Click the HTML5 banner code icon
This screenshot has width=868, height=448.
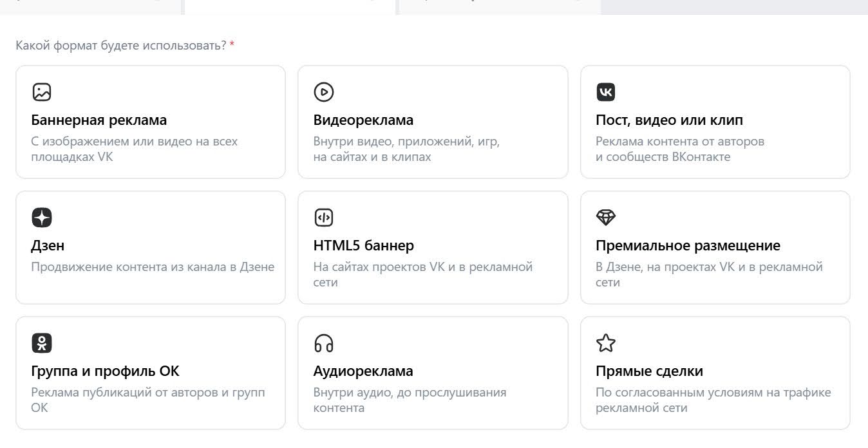tap(324, 218)
